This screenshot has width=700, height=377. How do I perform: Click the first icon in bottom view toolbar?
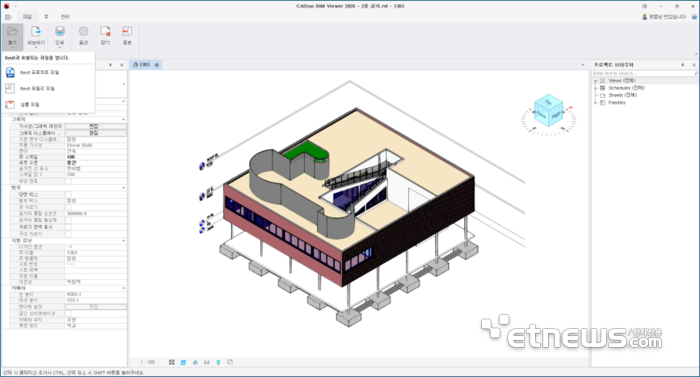(171, 362)
